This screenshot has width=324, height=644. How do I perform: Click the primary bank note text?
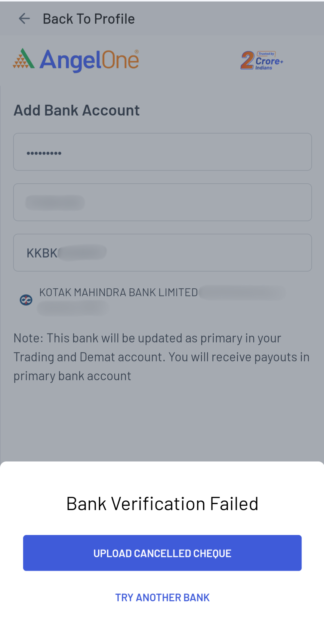tap(162, 357)
